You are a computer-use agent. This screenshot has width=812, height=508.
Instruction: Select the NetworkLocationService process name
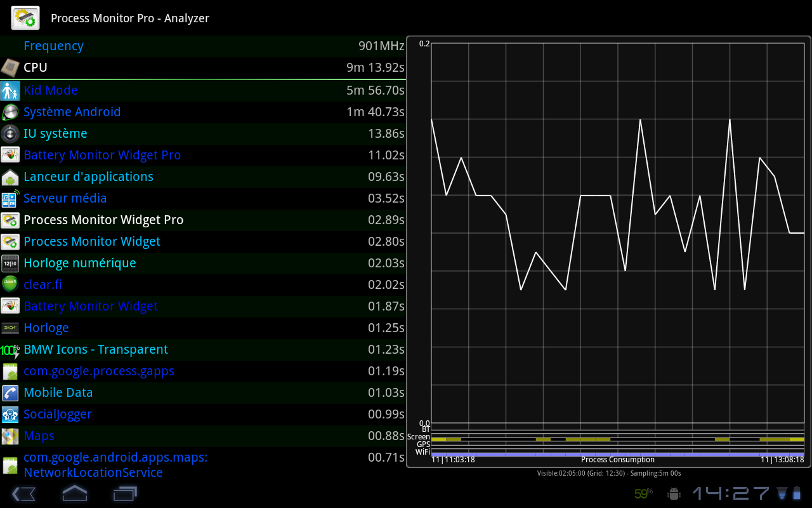click(x=115, y=465)
